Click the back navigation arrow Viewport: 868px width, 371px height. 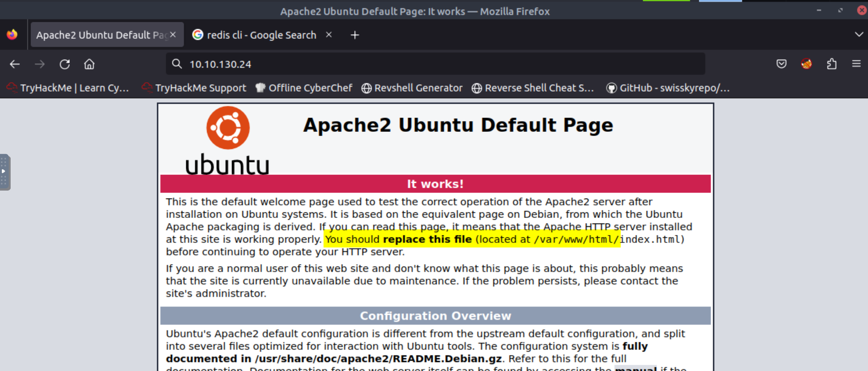coord(15,64)
